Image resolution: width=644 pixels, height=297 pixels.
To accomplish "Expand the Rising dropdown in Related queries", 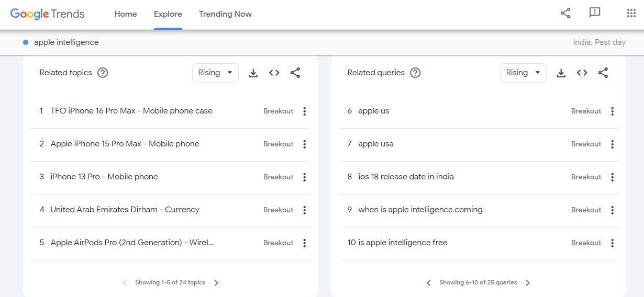I will [523, 73].
